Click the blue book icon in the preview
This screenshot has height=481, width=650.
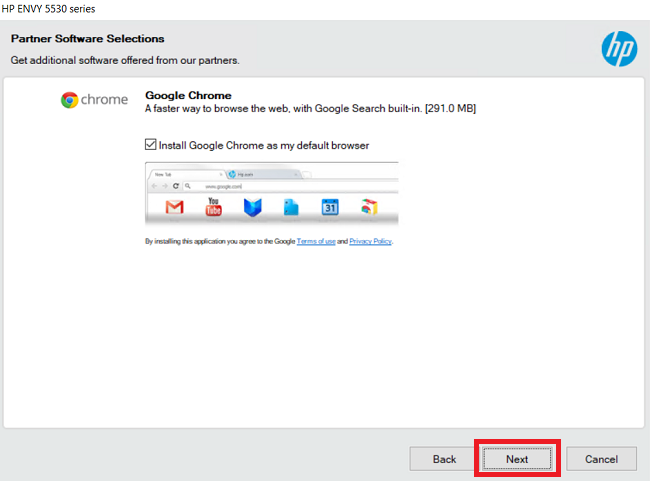(252, 207)
